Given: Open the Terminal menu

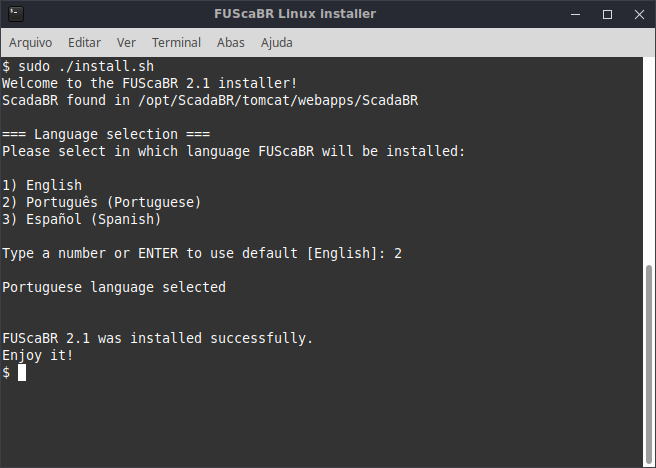Looking at the screenshot, I should (176, 43).
